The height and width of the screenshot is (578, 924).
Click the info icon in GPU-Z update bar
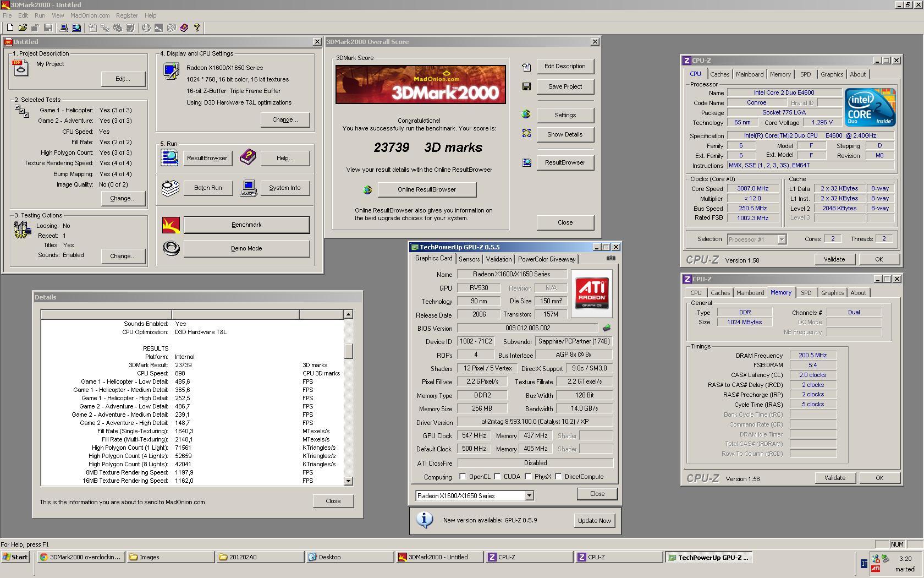click(x=424, y=520)
